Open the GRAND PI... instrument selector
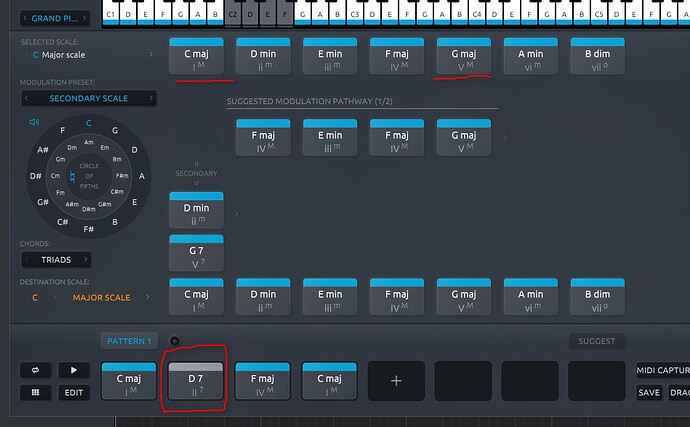690x427 pixels. click(55, 18)
